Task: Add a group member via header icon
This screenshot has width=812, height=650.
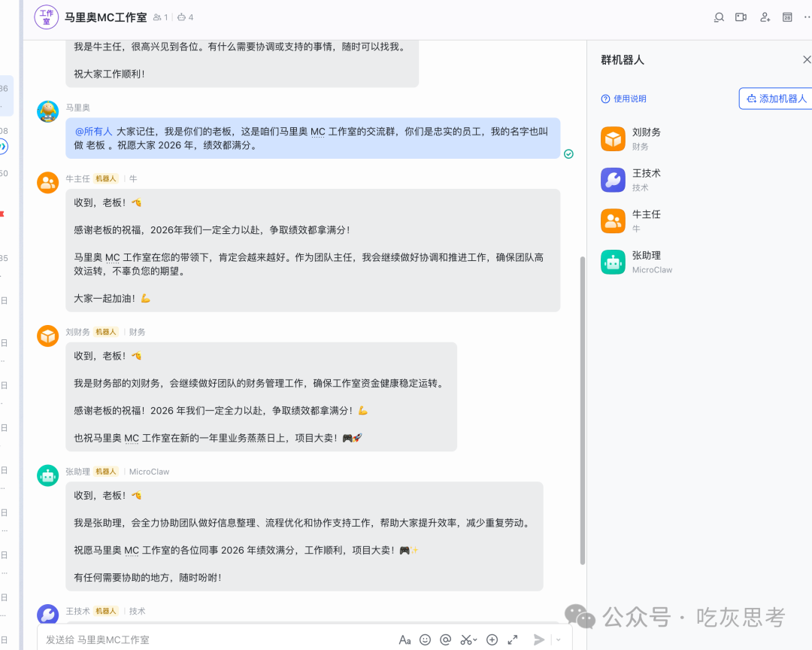Action: tap(765, 17)
